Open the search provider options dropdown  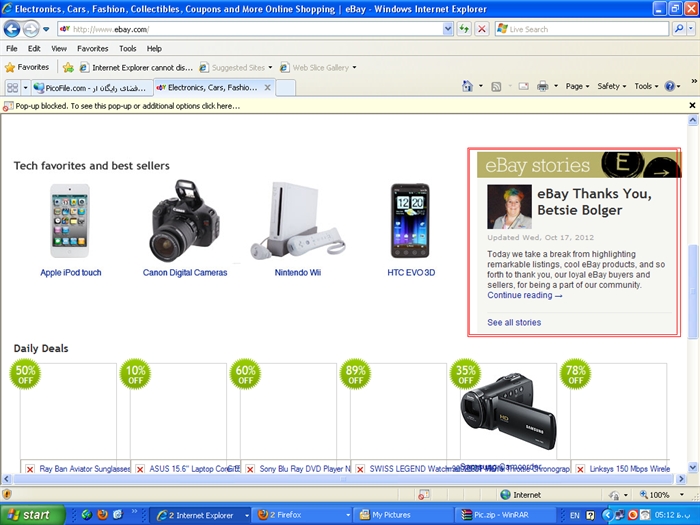point(691,29)
